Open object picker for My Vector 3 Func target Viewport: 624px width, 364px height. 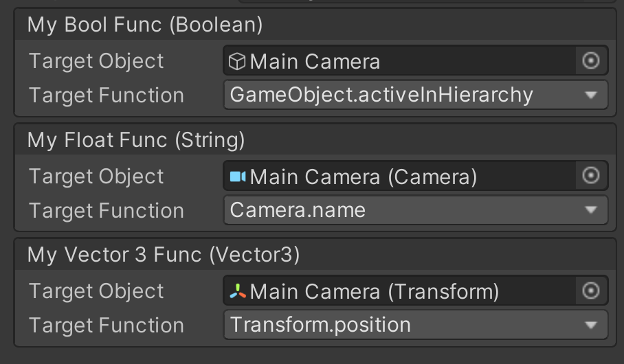(x=591, y=291)
